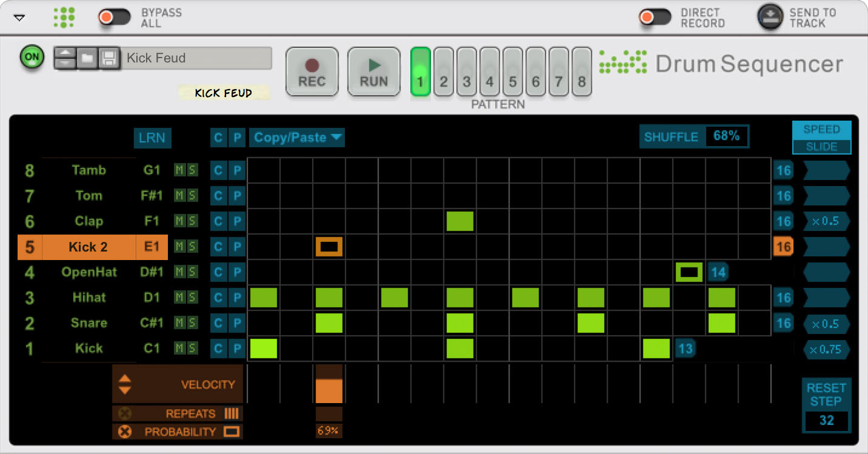Click the Repeats lane disable icon

125,413
